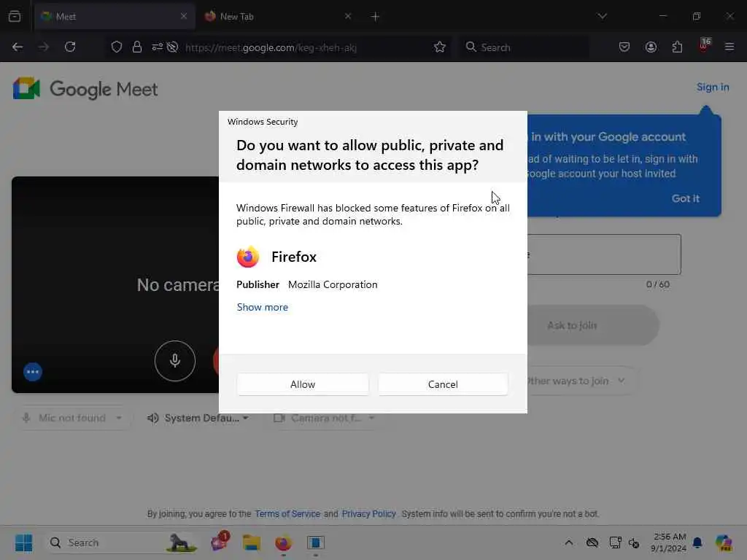This screenshot has height=560, width=747.
Task: Open the Windows Start menu
Action: coord(24,542)
